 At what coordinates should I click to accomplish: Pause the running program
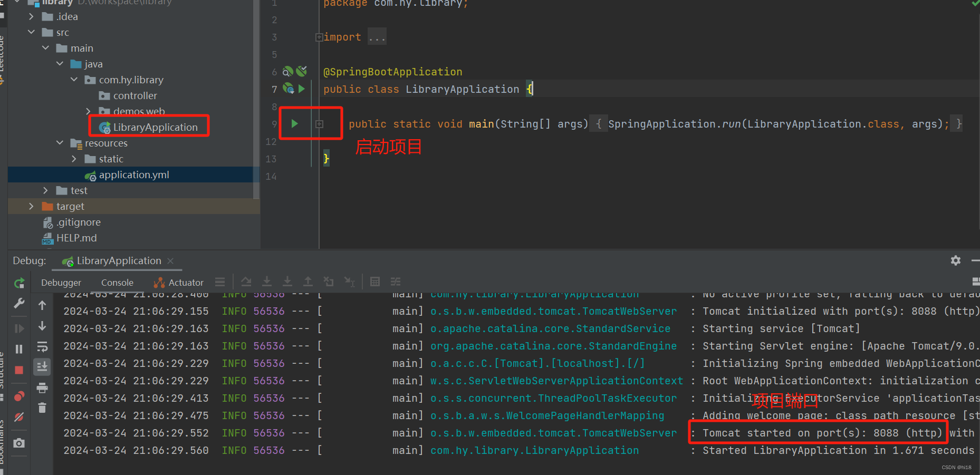pos(20,349)
